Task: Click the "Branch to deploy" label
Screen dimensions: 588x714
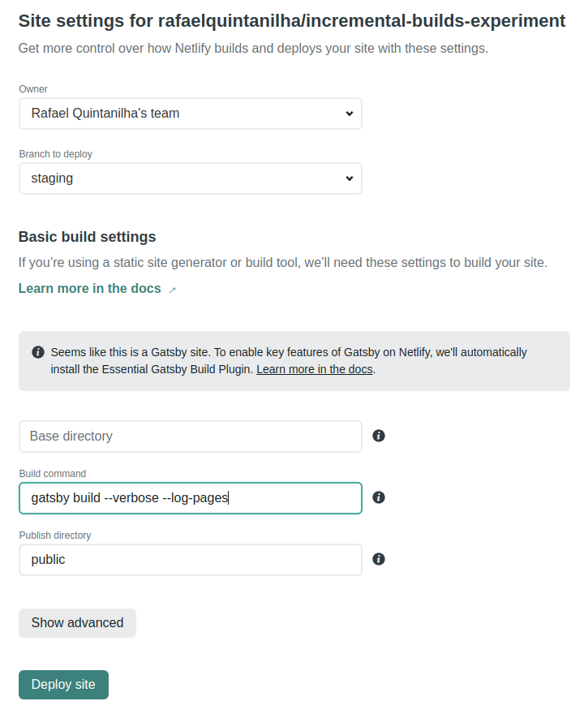Action: 56,154
